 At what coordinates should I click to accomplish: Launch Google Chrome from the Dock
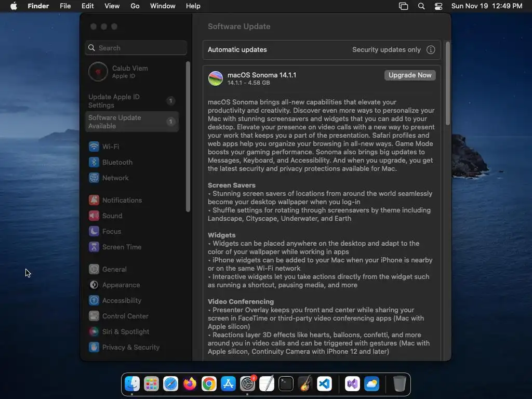pyautogui.click(x=209, y=384)
